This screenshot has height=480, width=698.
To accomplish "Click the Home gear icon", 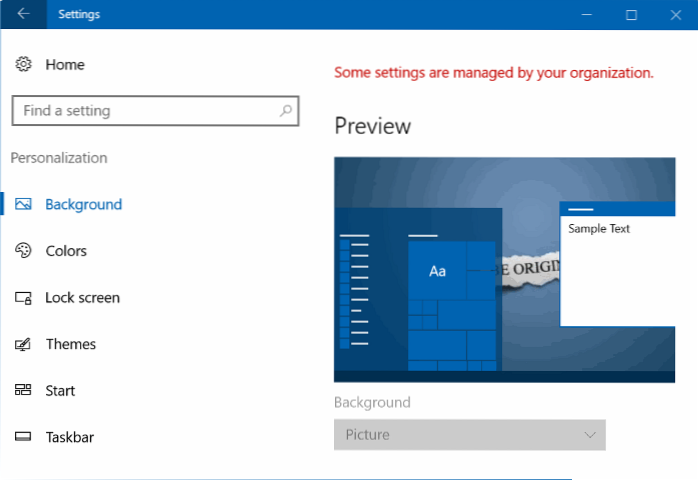I will click(x=23, y=65).
